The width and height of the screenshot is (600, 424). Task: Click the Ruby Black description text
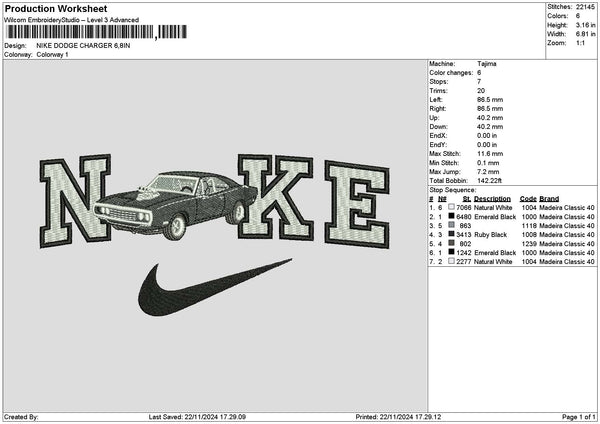(x=491, y=235)
